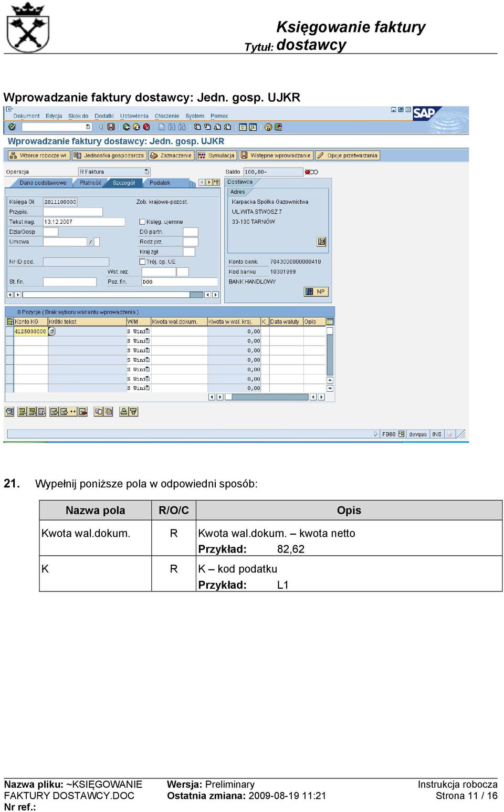Click the horizontal scrollbar under Szczegół tab
This screenshot has width=504, height=812.
pos(112,295)
